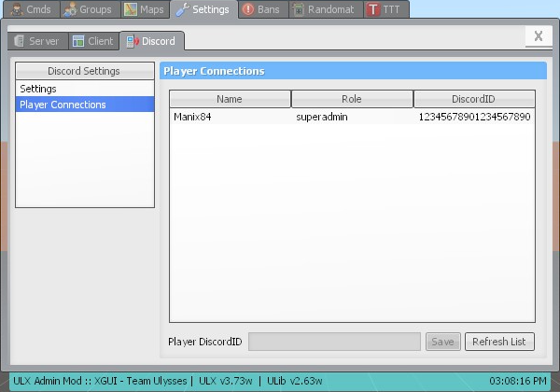This screenshot has height=392, width=560.
Task: Click the Player DiscordID input field
Action: click(x=334, y=342)
